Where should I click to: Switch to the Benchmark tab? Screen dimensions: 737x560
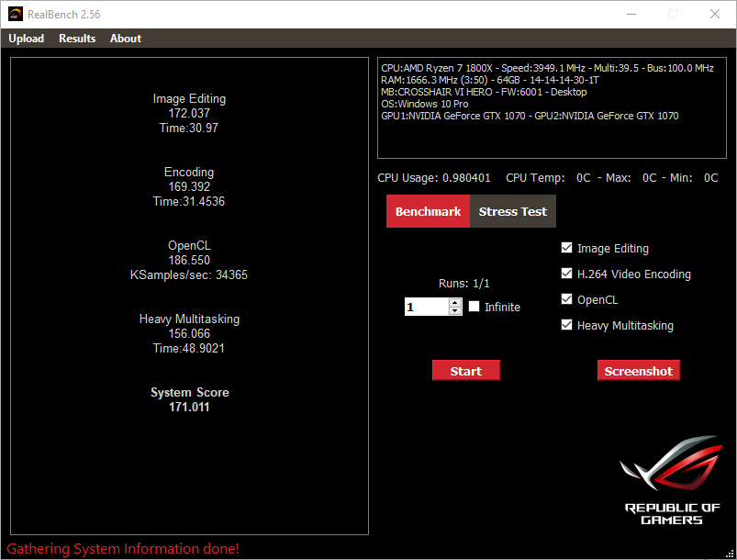click(428, 211)
